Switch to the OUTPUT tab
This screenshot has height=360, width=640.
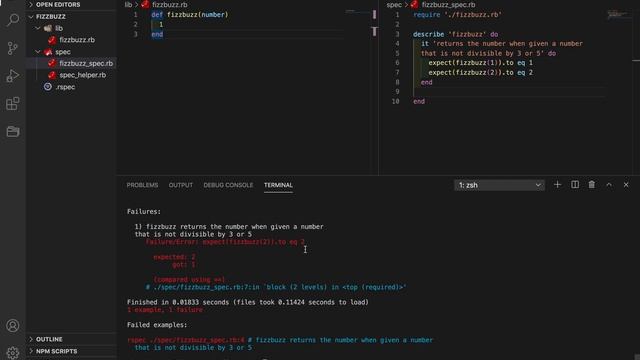pyautogui.click(x=180, y=185)
